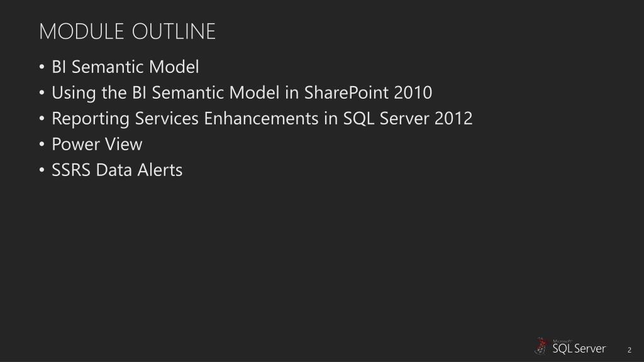
Task: Select the MODULE OUTLINE slide title
Action: click(x=127, y=31)
